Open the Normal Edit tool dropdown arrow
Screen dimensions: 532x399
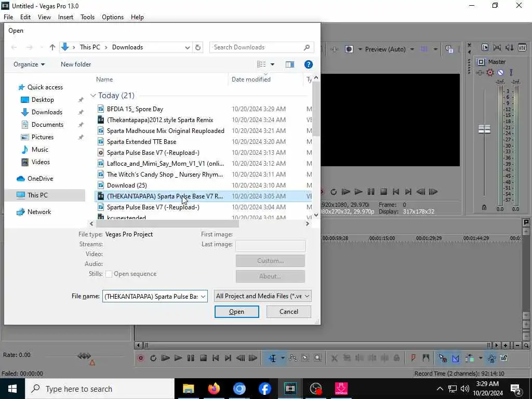point(282,358)
